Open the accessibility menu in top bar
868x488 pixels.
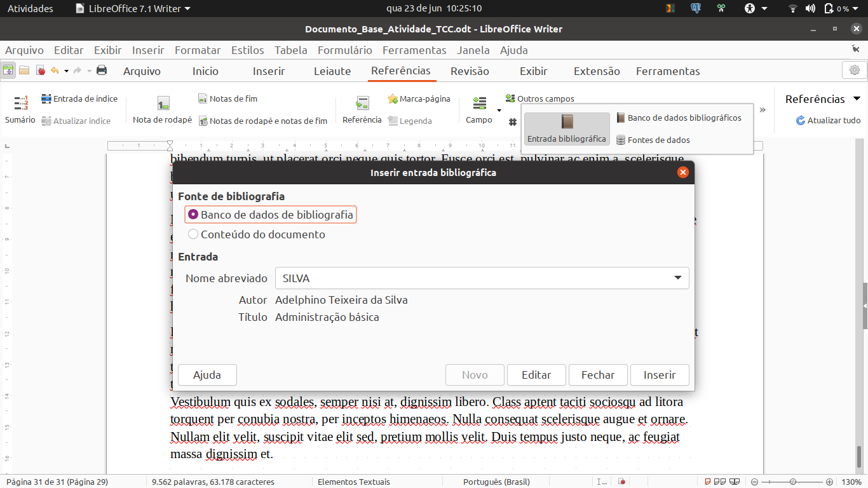(x=756, y=8)
